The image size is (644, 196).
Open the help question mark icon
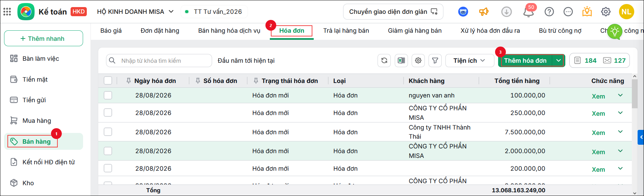coord(549,12)
